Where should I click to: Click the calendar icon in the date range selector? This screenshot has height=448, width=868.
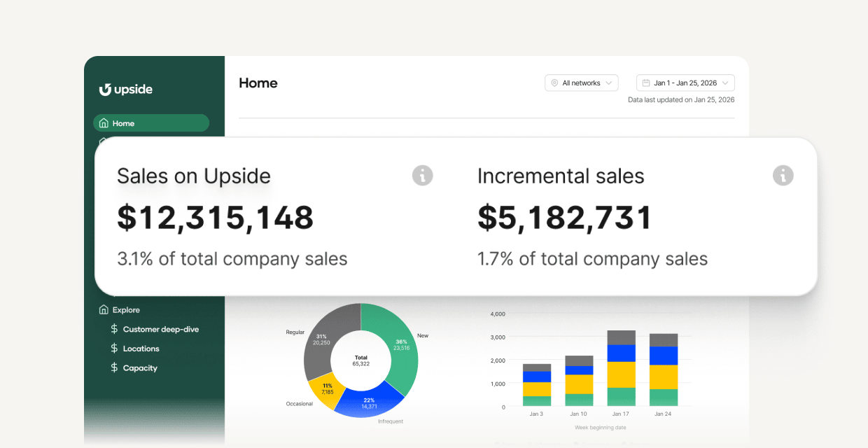(647, 83)
